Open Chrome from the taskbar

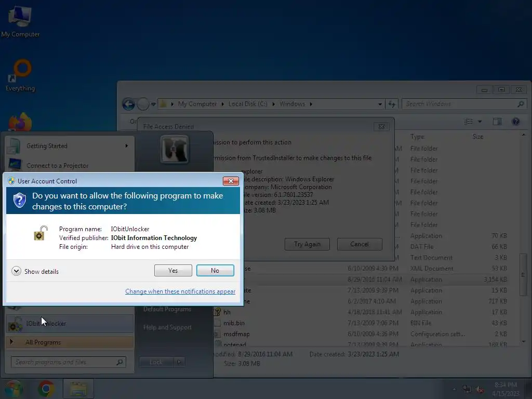coord(46,389)
